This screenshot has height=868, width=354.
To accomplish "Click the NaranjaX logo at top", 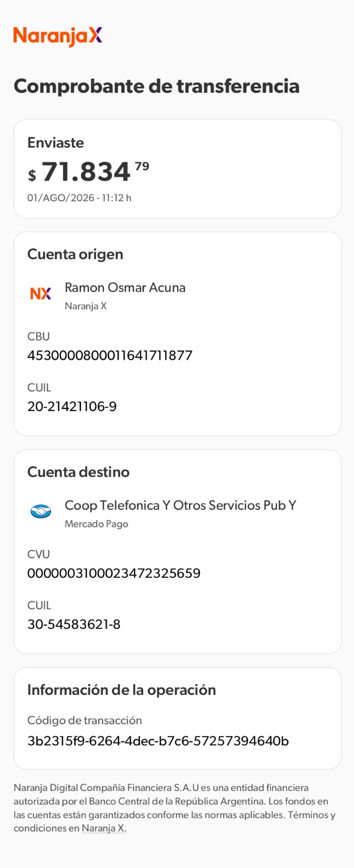I will tap(58, 36).
